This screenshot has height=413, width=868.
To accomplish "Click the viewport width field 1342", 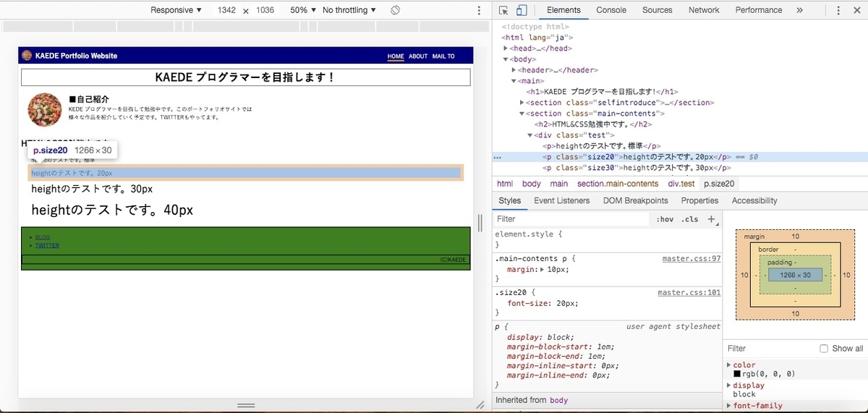I will [x=226, y=10].
